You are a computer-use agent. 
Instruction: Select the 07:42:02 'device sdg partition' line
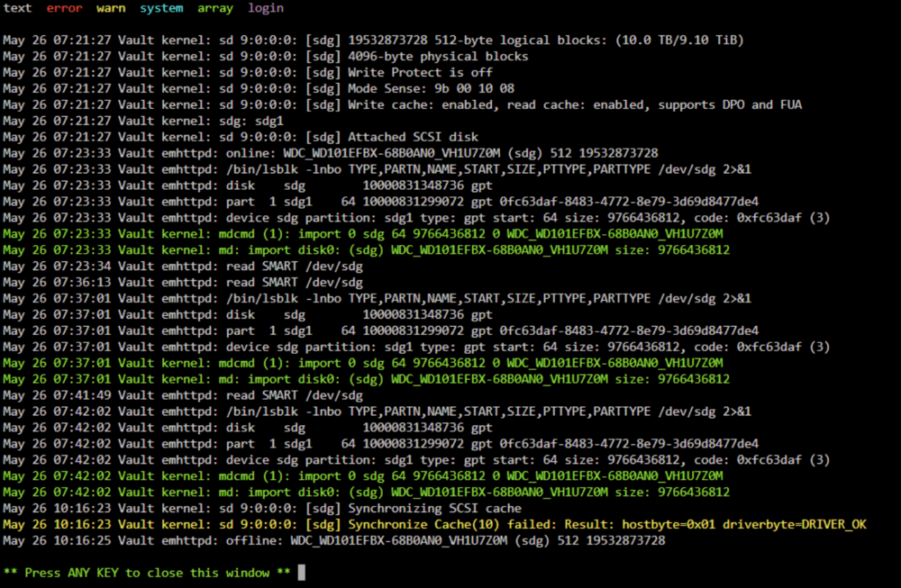coord(416,460)
